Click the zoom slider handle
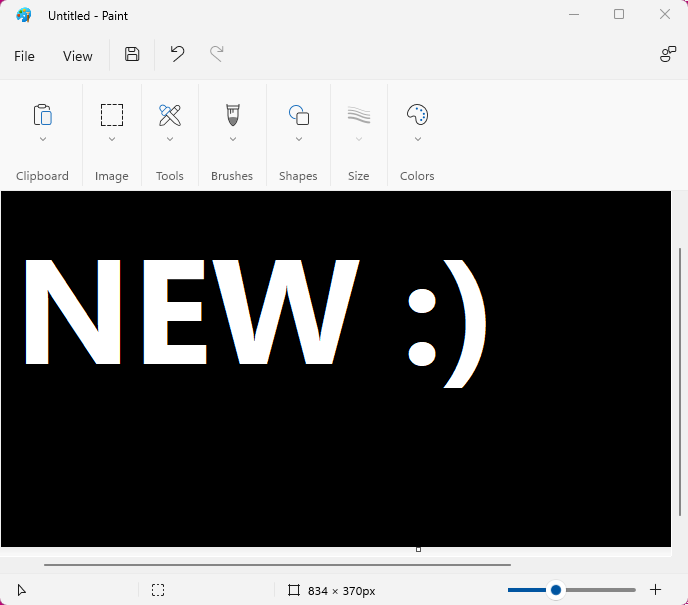The height and width of the screenshot is (605, 688). tap(556, 590)
